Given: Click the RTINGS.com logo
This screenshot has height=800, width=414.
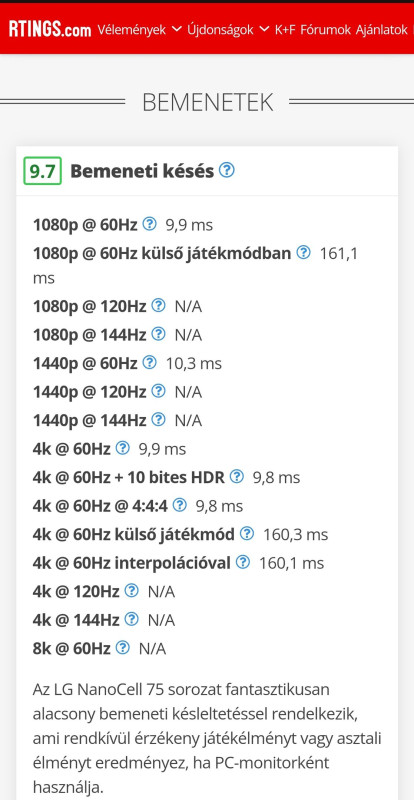Looking at the screenshot, I should point(50,30).
